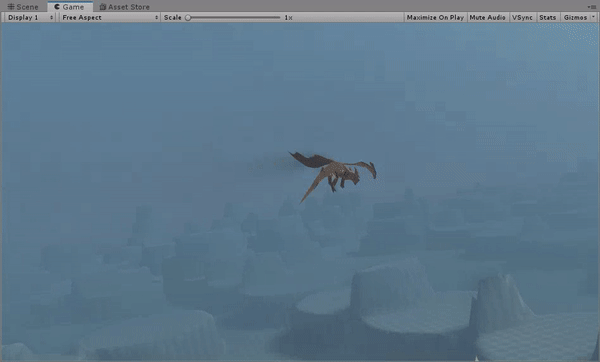Click the Scene tab grid icon
This screenshot has height=362, width=600.
(11, 7)
